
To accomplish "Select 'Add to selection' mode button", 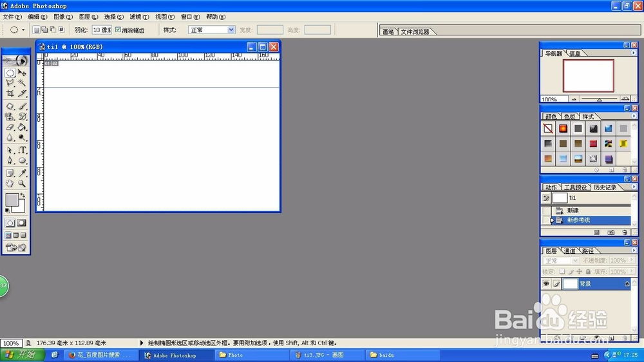I will (44, 30).
